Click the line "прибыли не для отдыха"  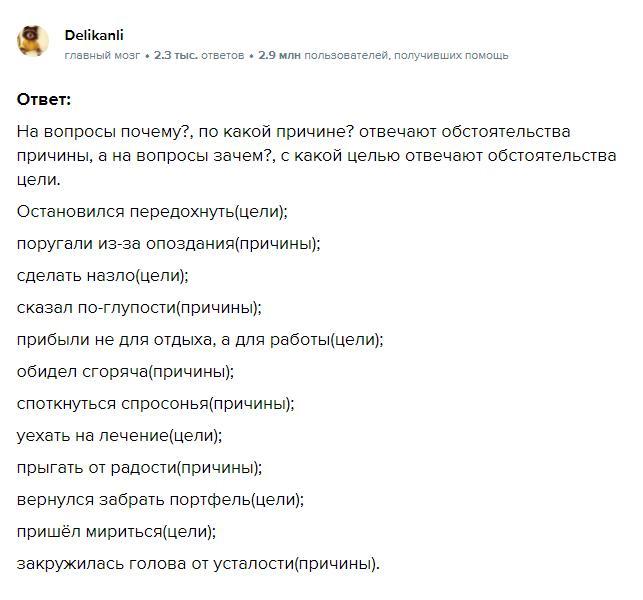[200, 340]
